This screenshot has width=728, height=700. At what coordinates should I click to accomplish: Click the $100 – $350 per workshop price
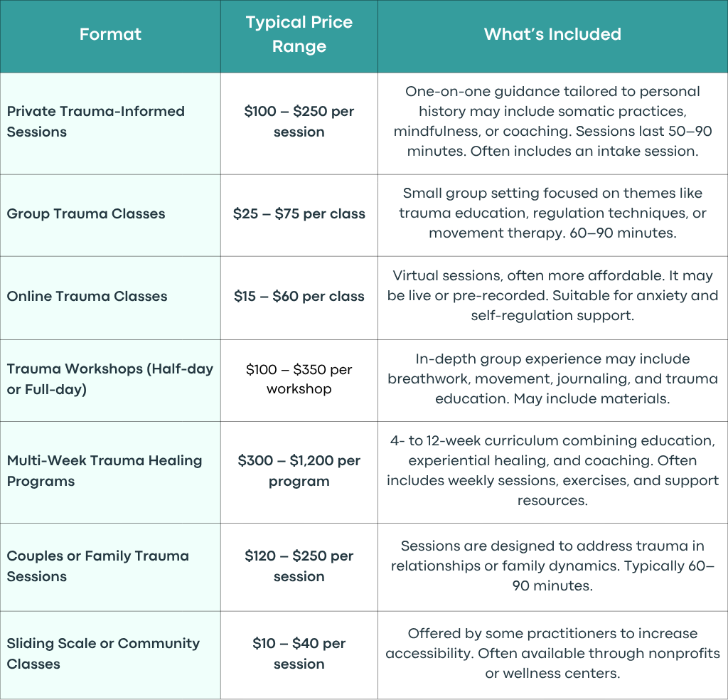pyautogui.click(x=299, y=378)
